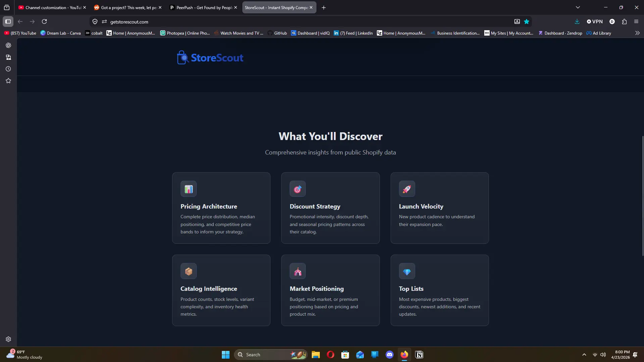Go back to previous page
Image resolution: width=644 pixels, height=362 pixels.
pyautogui.click(x=20, y=21)
